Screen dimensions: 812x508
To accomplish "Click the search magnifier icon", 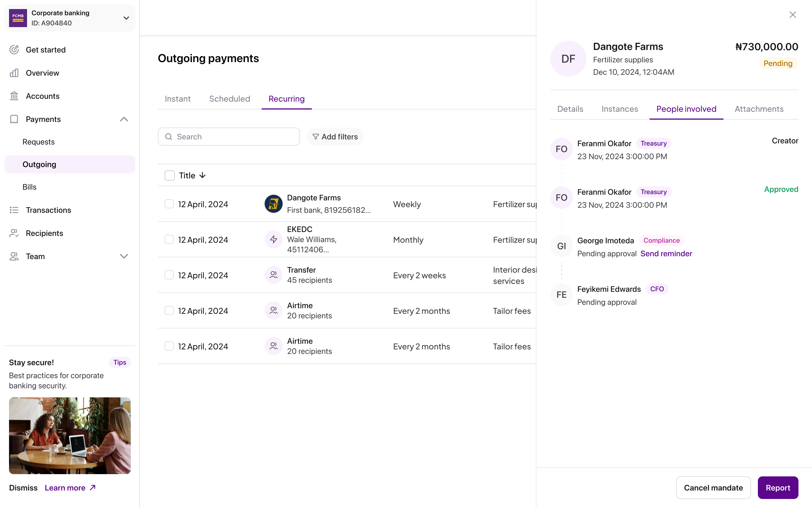I will (x=169, y=137).
